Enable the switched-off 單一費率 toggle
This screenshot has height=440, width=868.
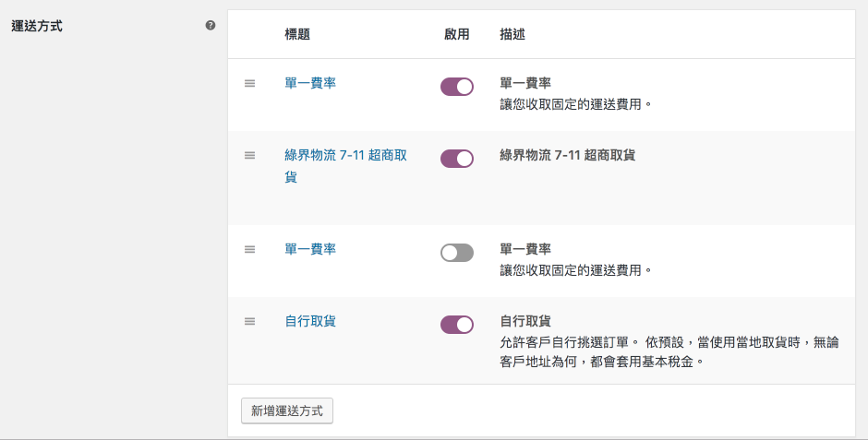pyautogui.click(x=457, y=253)
